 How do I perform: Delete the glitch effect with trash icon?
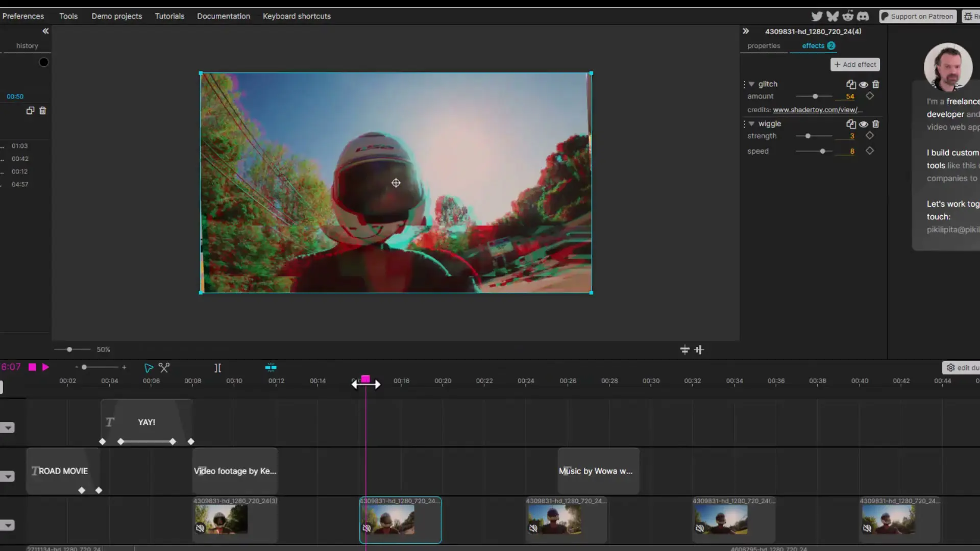pos(876,84)
